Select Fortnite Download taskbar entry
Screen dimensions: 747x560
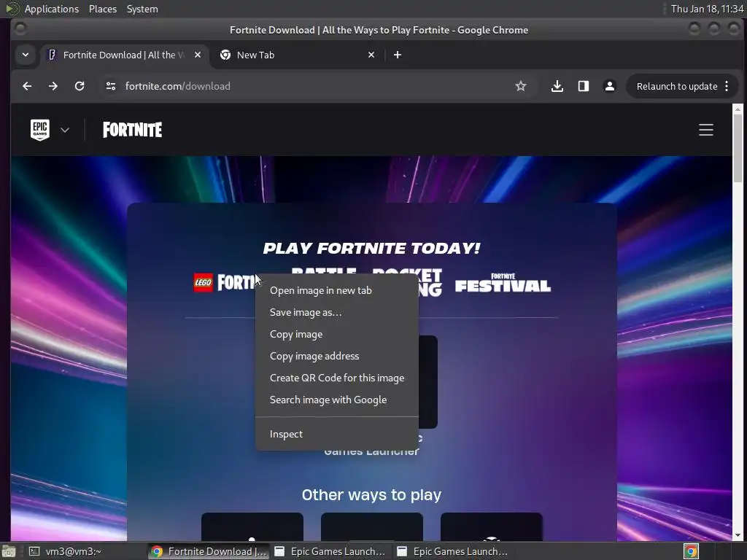pos(209,551)
